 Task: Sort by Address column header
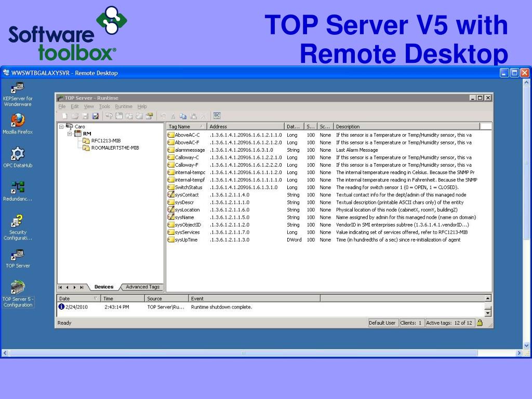pyautogui.click(x=245, y=127)
